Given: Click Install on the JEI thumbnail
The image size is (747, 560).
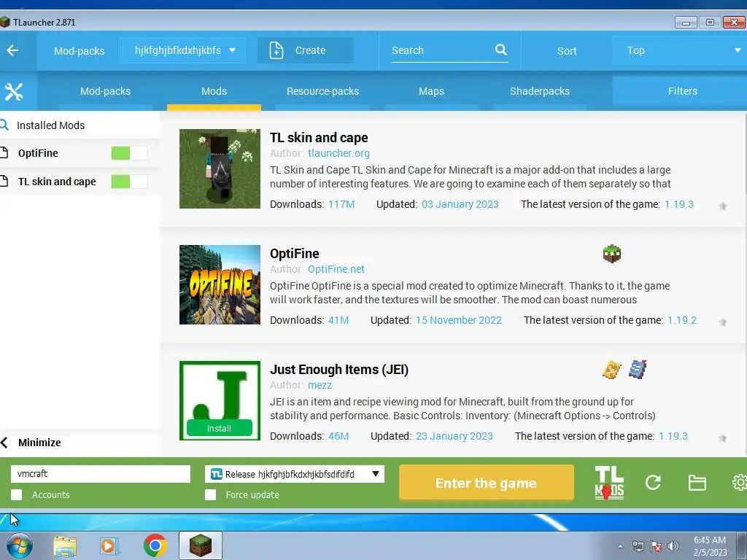Looking at the screenshot, I should tap(219, 428).
